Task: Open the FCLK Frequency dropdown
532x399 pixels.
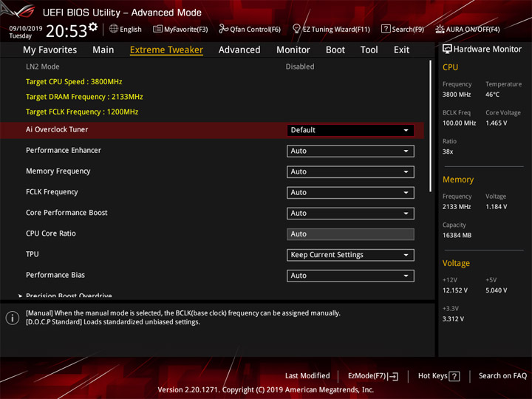Action: pyautogui.click(x=350, y=192)
